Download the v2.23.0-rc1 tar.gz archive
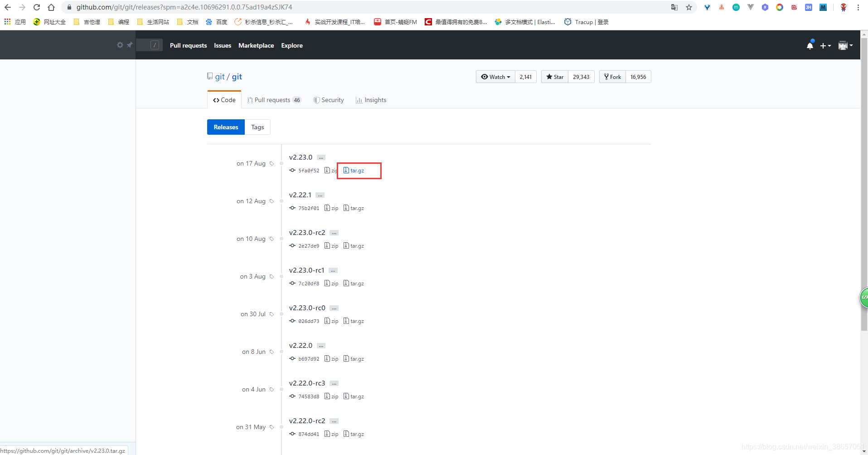The image size is (868, 455). [x=354, y=284]
